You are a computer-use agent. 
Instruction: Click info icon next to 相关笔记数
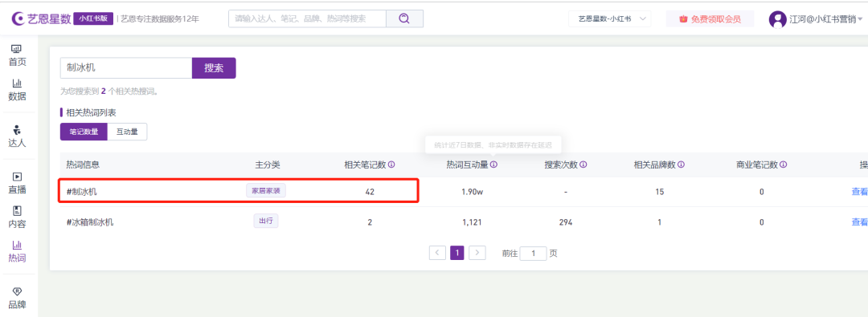[391, 165]
